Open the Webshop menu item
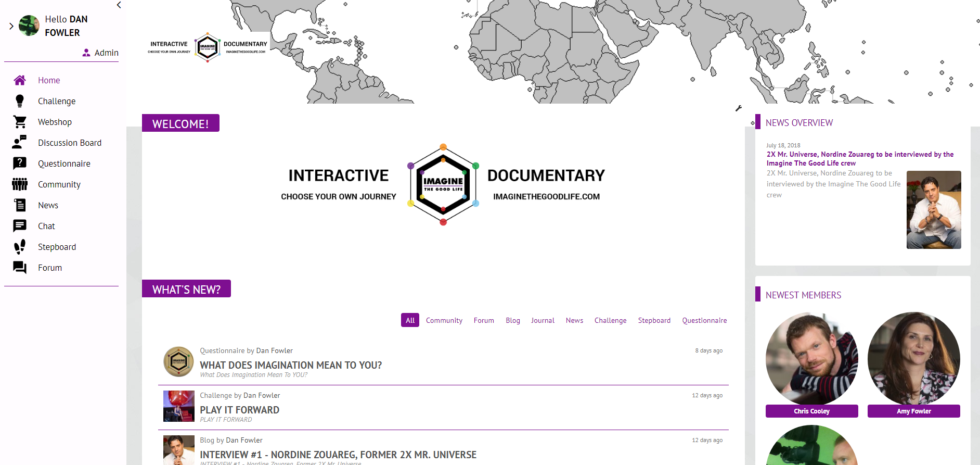 tap(55, 122)
